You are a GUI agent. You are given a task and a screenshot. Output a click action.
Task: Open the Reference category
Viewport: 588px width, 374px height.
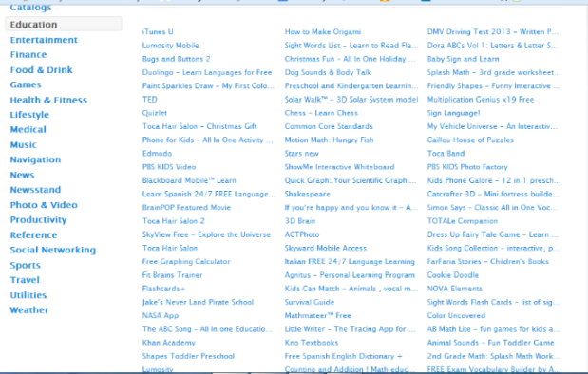pos(33,235)
